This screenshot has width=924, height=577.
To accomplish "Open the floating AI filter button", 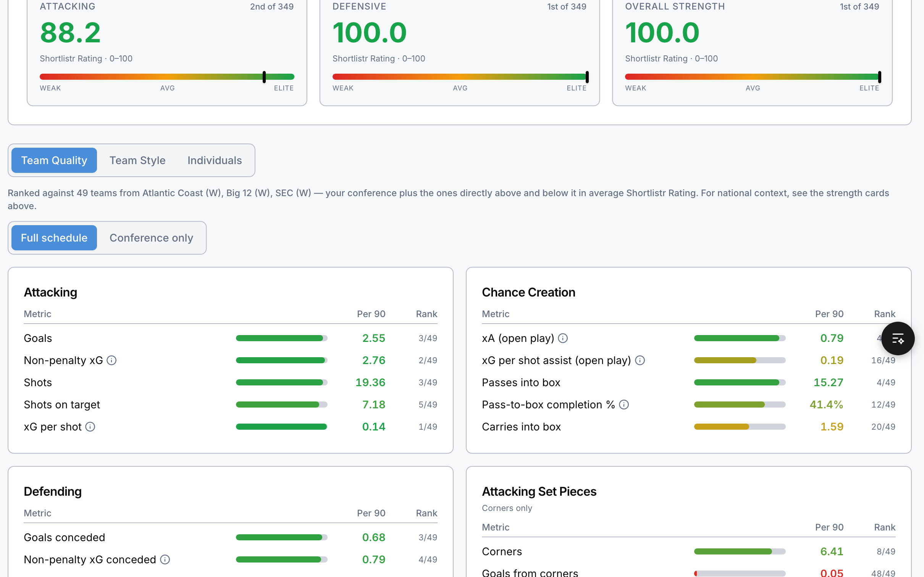I will 898,338.
